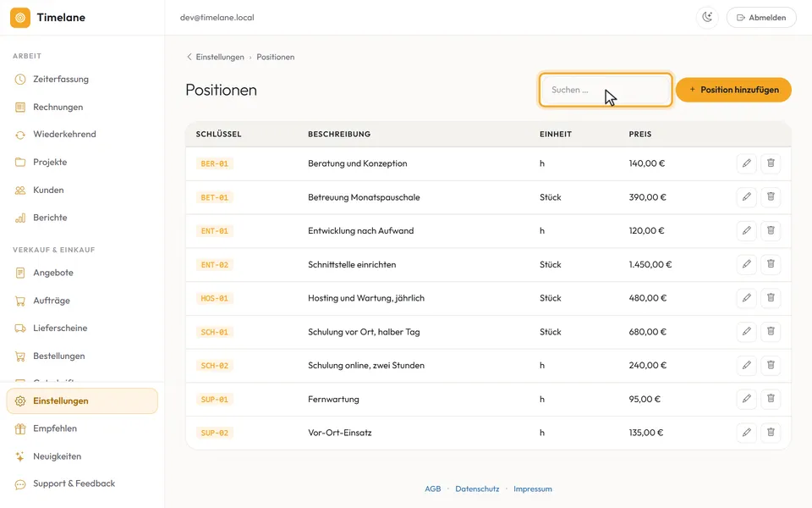Viewport: 812px width, 508px height.
Task: Open Zeiterfassung in the sidebar
Action: click(x=82, y=80)
